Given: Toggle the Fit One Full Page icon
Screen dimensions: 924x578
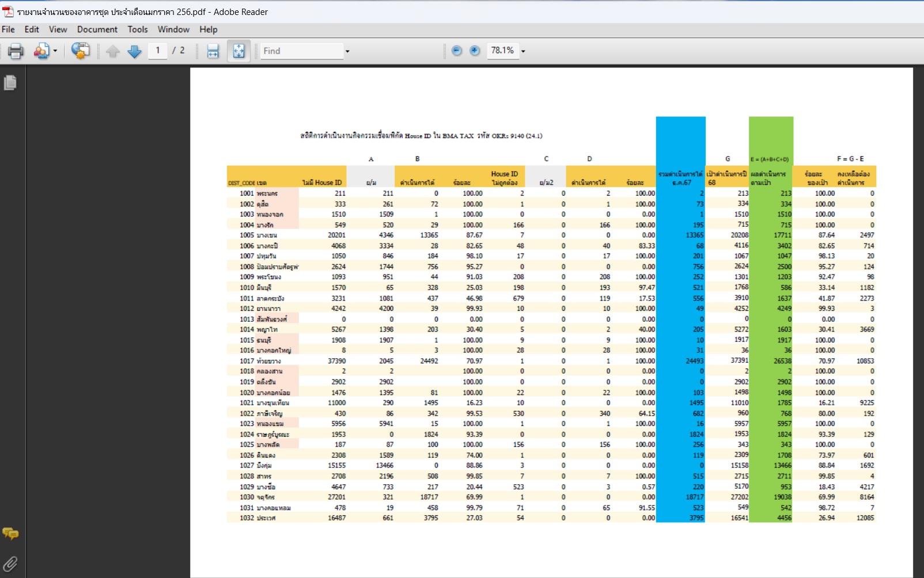Looking at the screenshot, I should pyautogui.click(x=238, y=51).
